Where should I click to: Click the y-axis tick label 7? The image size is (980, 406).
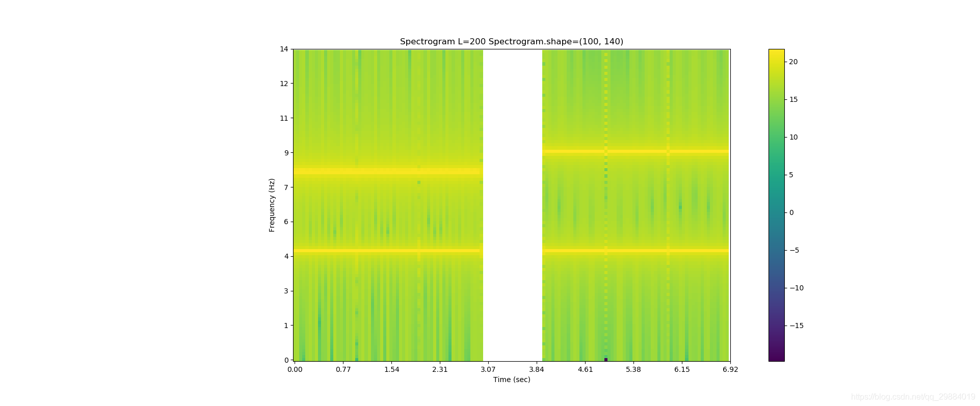[x=286, y=187]
